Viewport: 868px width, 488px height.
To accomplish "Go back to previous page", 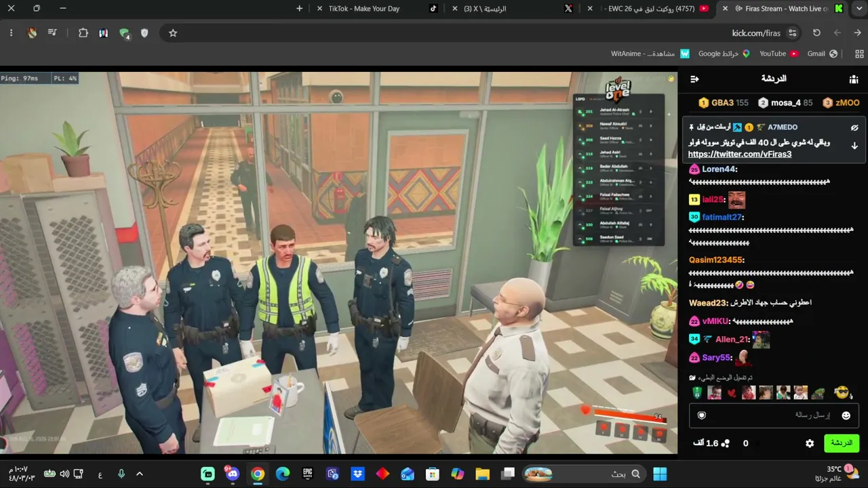I will click(858, 33).
